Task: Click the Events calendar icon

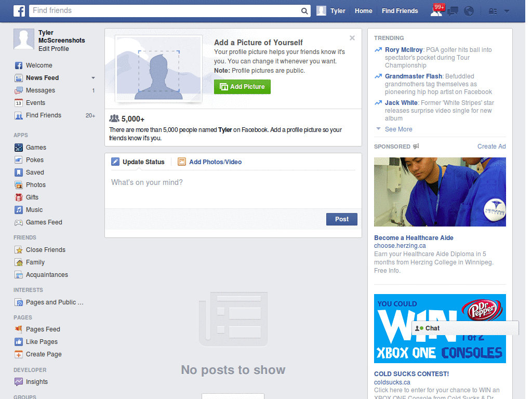Action: [19, 103]
